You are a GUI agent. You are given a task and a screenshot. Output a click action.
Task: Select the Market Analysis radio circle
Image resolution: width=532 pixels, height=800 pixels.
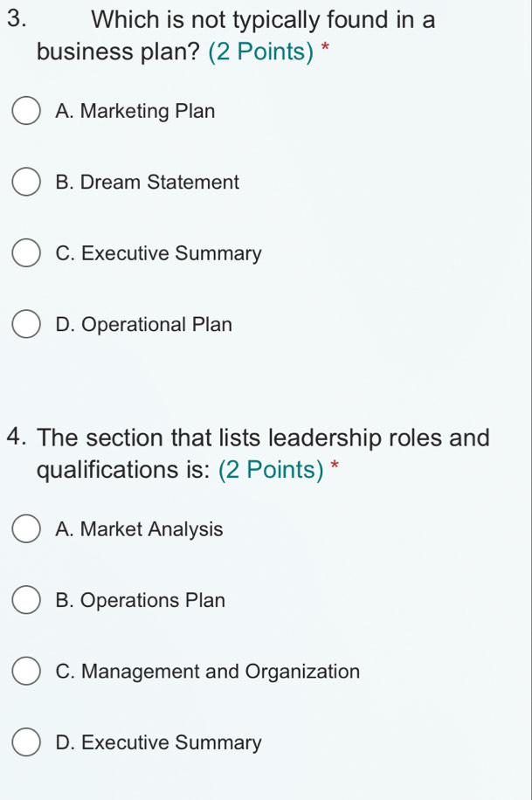(27, 530)
